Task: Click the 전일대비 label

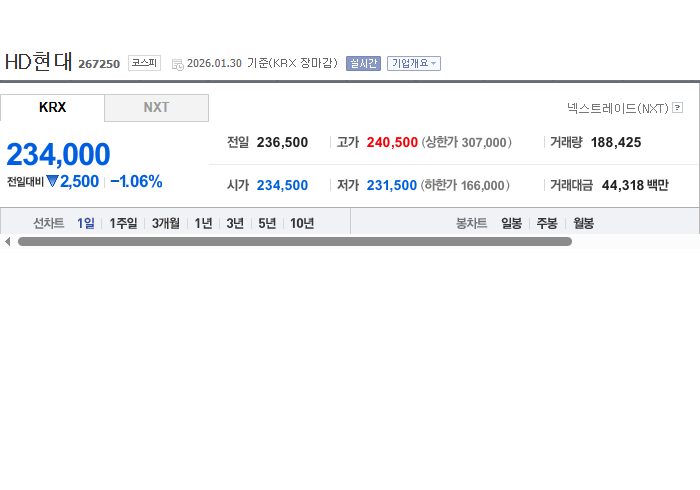Action: tap(25, 182)
